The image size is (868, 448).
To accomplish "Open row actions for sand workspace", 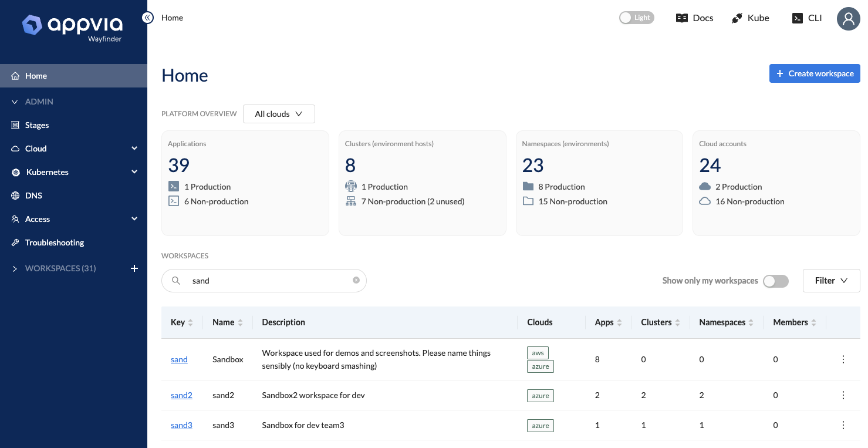I will (843, 359).
